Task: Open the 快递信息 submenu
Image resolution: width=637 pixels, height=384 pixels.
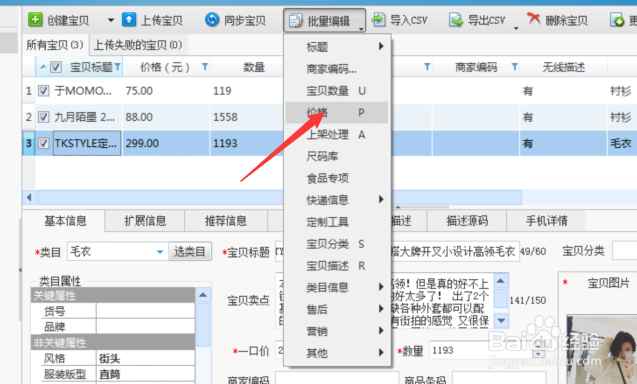Action: 337,200
